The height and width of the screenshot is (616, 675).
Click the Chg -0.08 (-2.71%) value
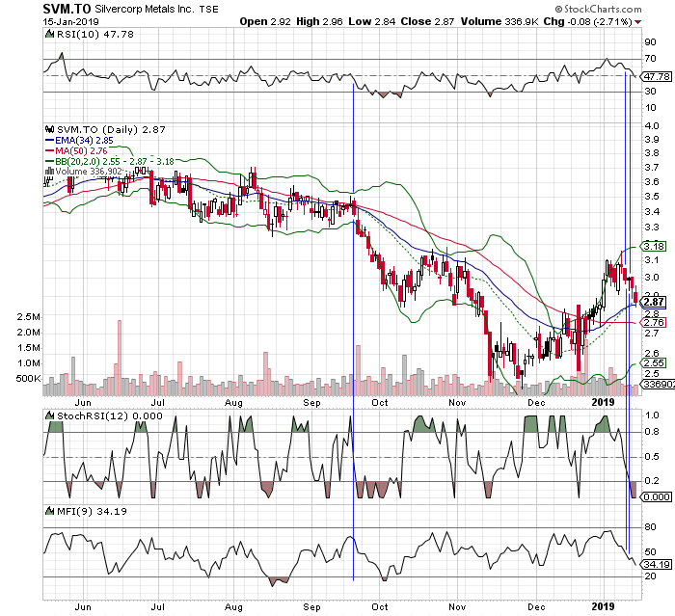pos(587,21)
